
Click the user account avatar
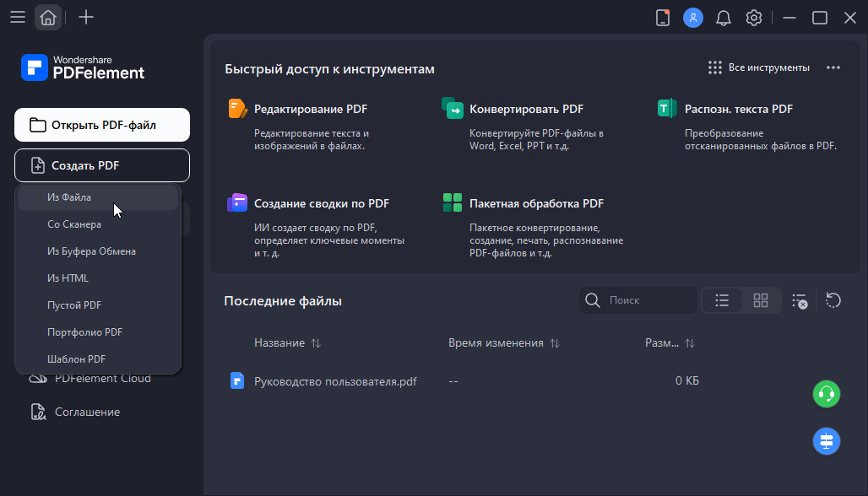693,18
